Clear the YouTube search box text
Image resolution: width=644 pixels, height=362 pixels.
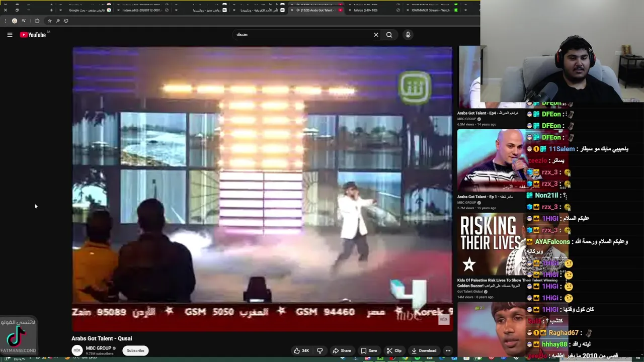pyautogui.click(x=376, y=35)
